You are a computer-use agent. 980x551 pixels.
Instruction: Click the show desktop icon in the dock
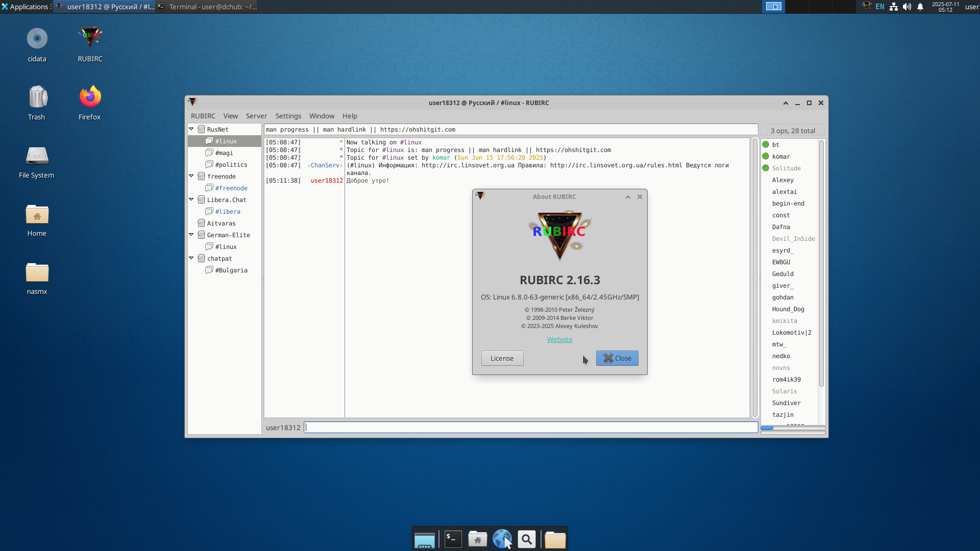tap(424, 539)
